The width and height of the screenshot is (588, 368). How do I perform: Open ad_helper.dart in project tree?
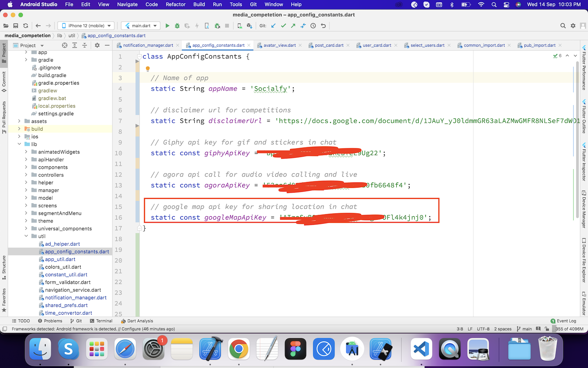[62, 244]
